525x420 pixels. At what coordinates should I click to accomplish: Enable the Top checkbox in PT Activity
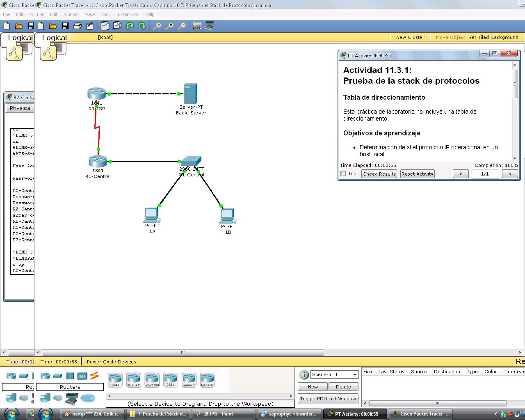[x=343, y=173]
